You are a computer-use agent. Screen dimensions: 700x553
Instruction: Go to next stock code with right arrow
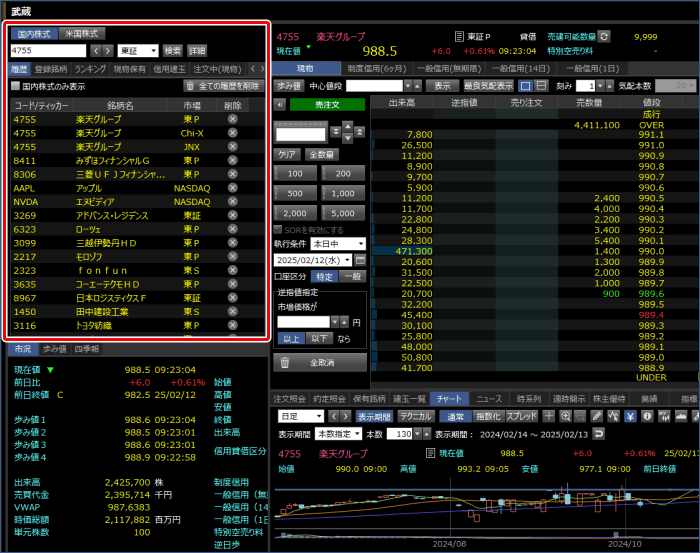(108, 51)
